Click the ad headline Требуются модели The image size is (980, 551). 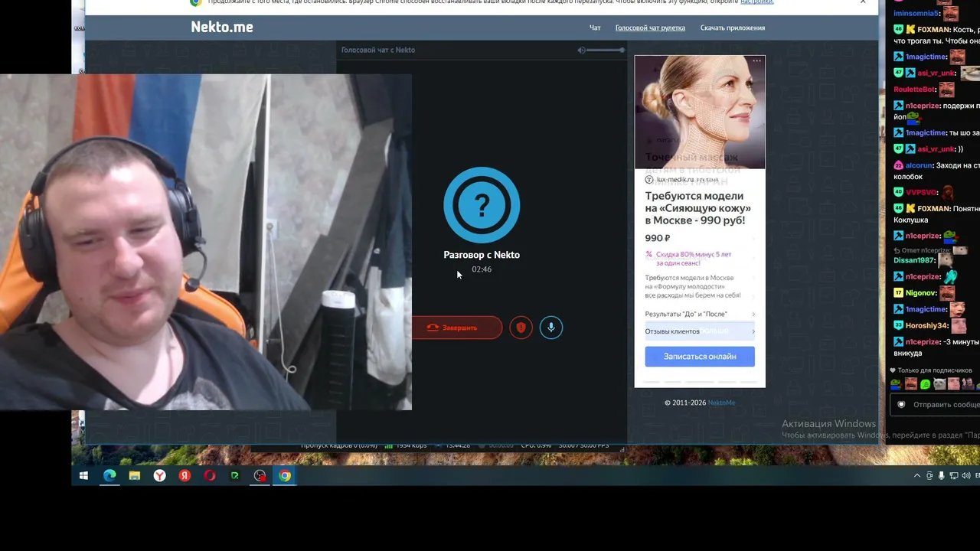click(698, 208)
